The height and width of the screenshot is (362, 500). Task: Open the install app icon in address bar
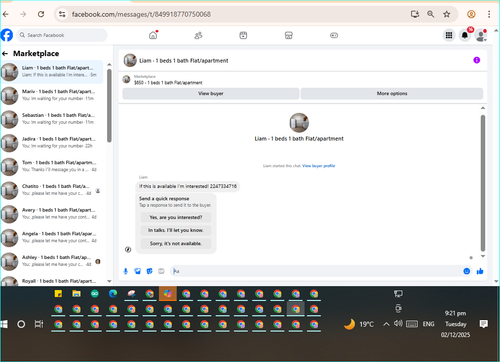point(415,14)
